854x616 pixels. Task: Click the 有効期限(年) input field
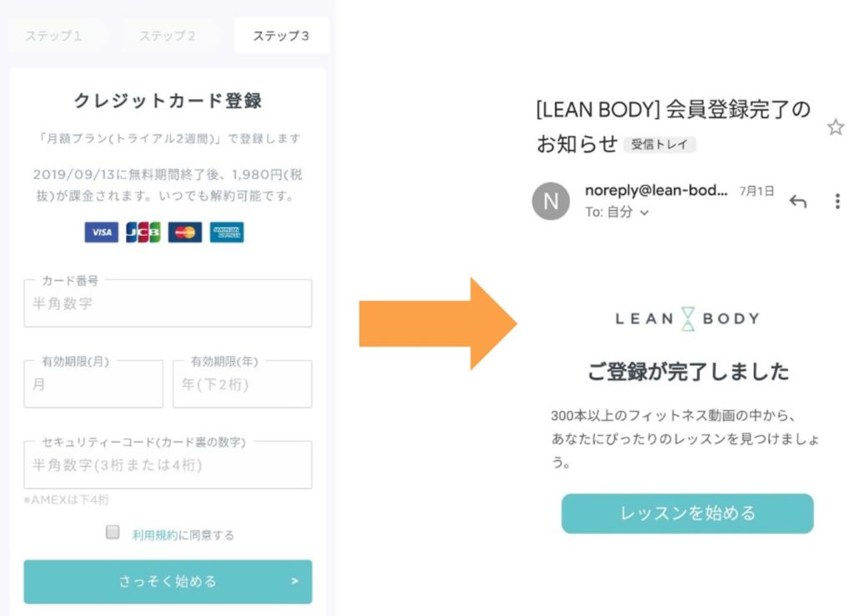243,384
